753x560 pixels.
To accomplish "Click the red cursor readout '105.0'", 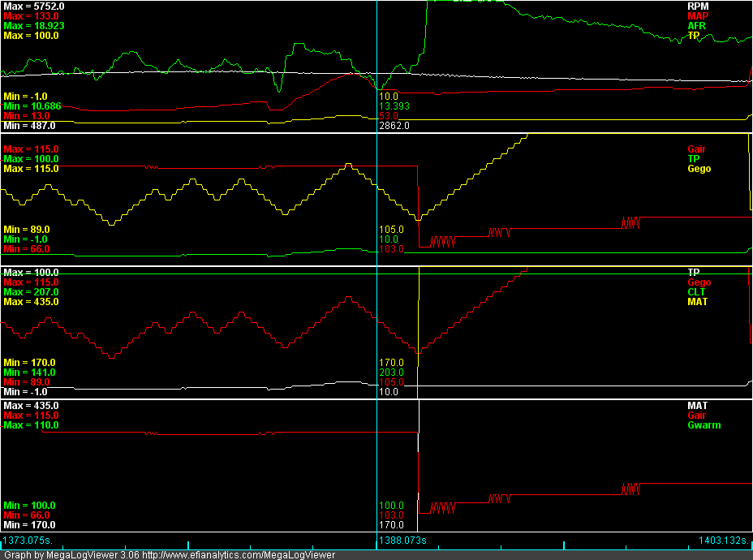I will tap(391, 381).
